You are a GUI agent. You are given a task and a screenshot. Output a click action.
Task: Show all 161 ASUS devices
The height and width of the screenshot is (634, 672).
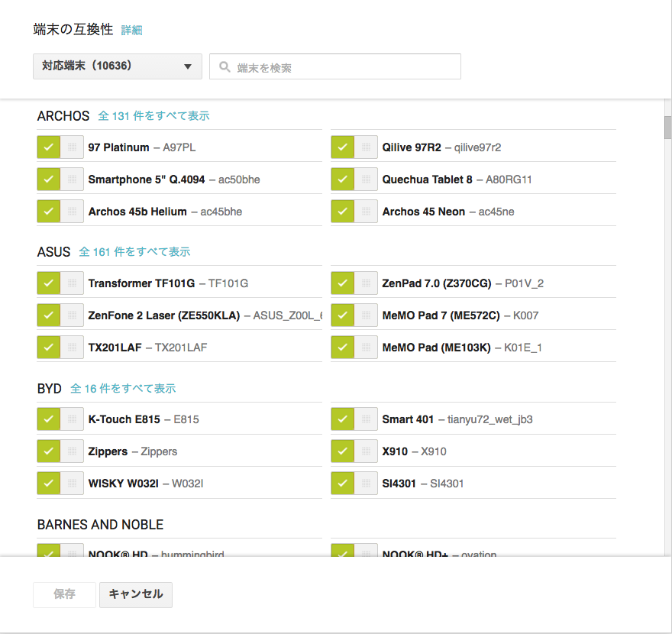pos(134,251)
